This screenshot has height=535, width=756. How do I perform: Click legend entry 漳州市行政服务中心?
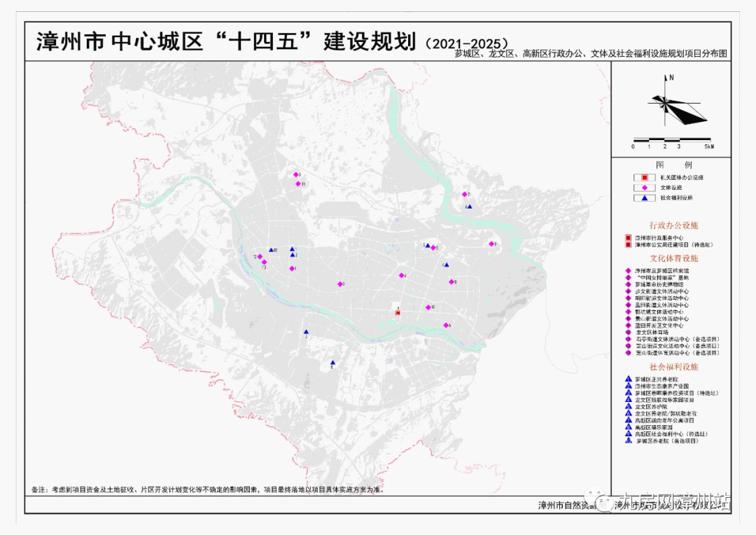point(659,238)
